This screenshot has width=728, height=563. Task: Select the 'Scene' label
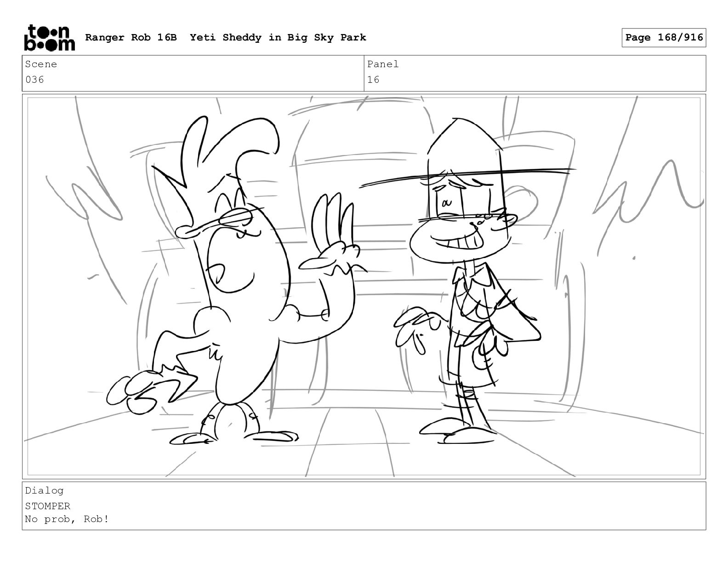tap(41, 64)
